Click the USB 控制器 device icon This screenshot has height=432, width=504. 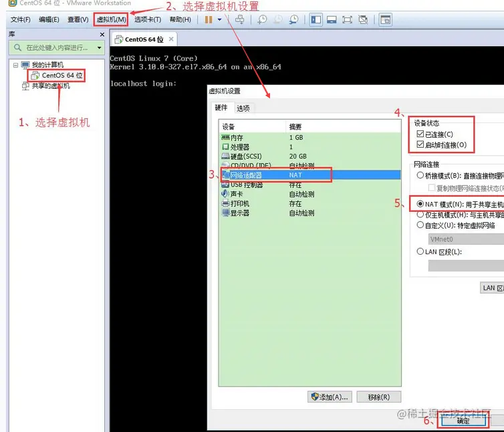click(225, 185)
